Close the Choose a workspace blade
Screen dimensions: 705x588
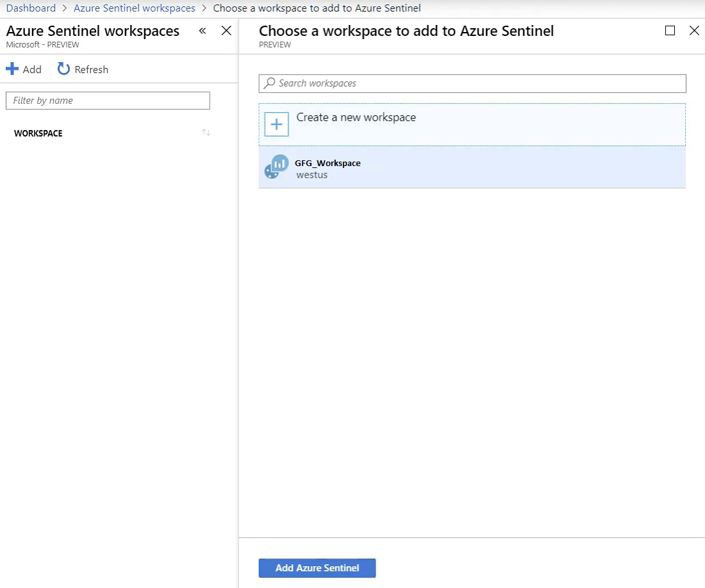[694, 31]
